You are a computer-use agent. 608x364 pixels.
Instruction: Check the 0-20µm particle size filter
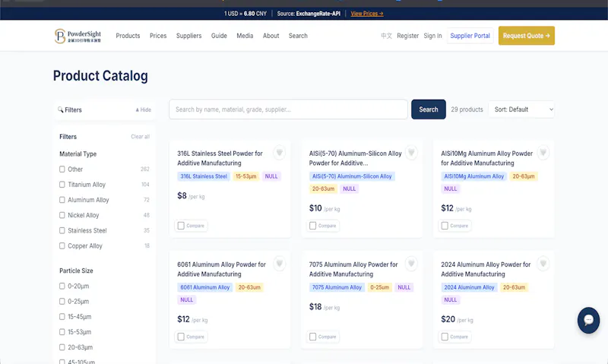[62, 286]
